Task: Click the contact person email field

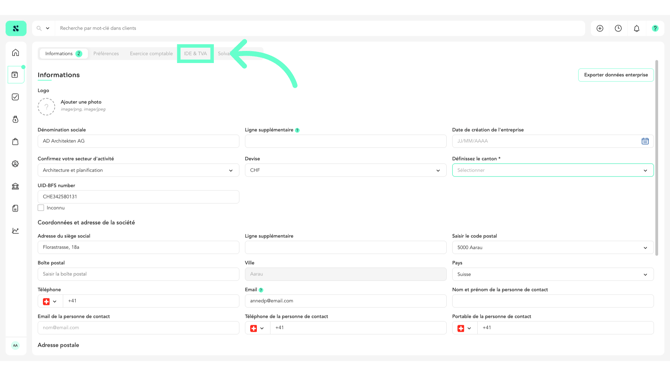Action: (x=138, y=328)
